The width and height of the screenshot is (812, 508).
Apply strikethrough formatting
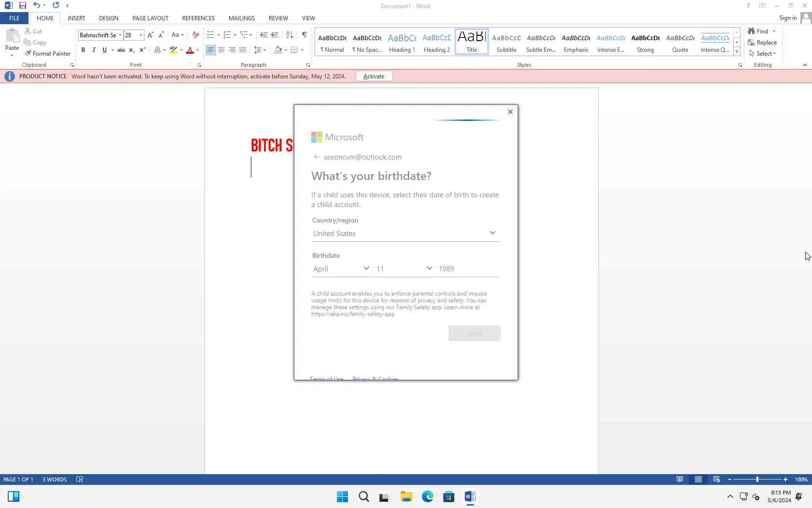(x=121, y=50)
